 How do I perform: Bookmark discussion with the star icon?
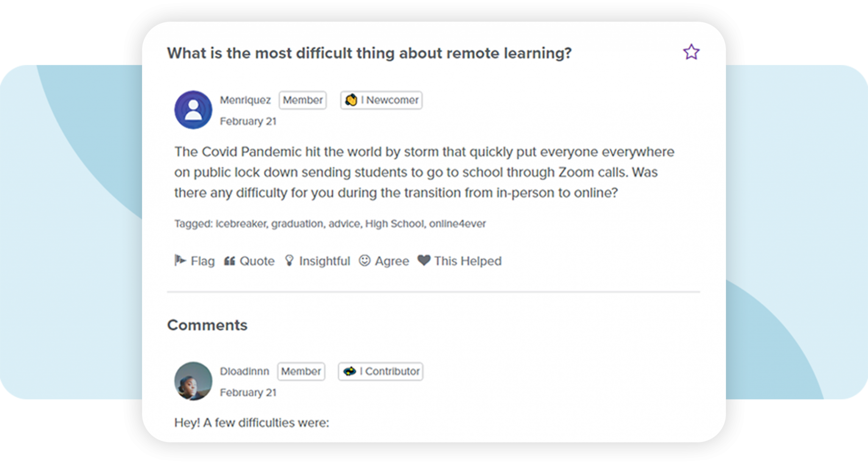tap(691, 52)
